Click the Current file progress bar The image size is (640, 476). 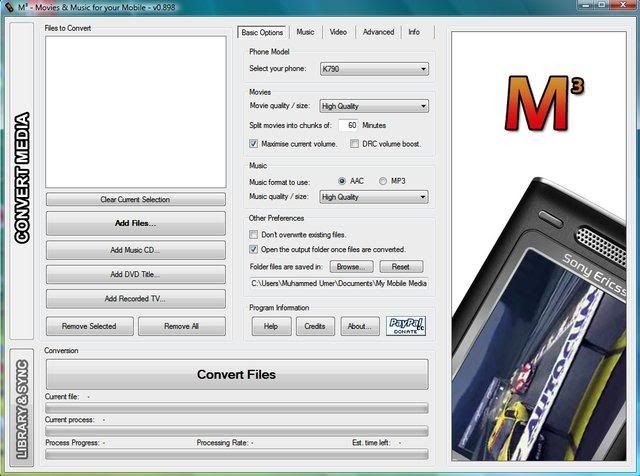coord(237,408)
